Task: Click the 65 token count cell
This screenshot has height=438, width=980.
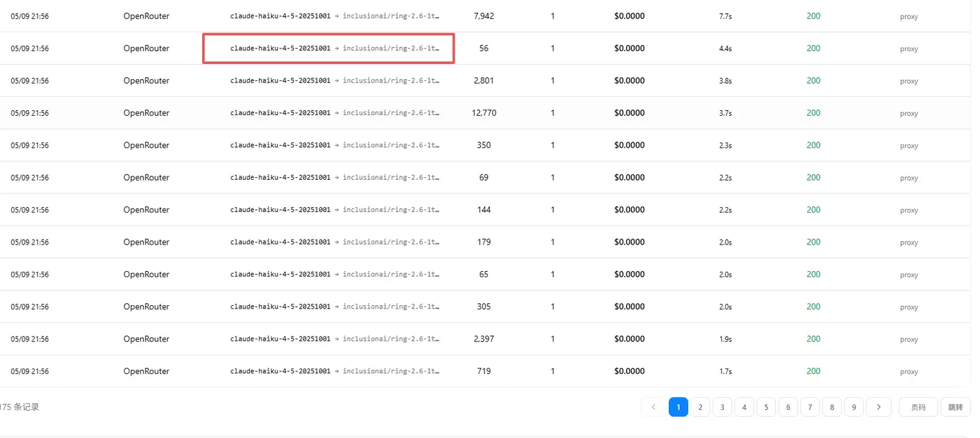Action: click(484, 275)
